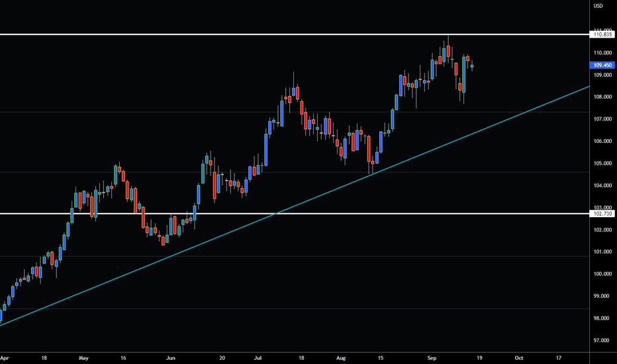Click the 101.000 price axis label
The width and height of the screenshot is (617, 364).
[602, 252]
